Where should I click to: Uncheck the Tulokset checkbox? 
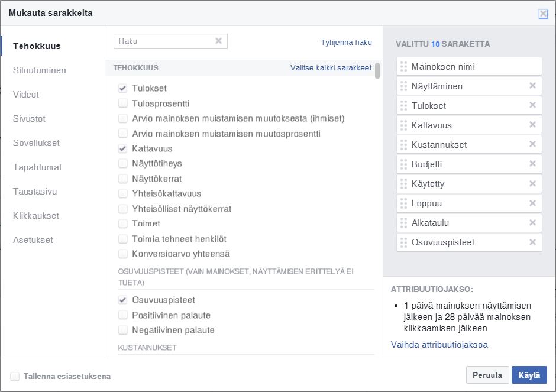point(122,88)
